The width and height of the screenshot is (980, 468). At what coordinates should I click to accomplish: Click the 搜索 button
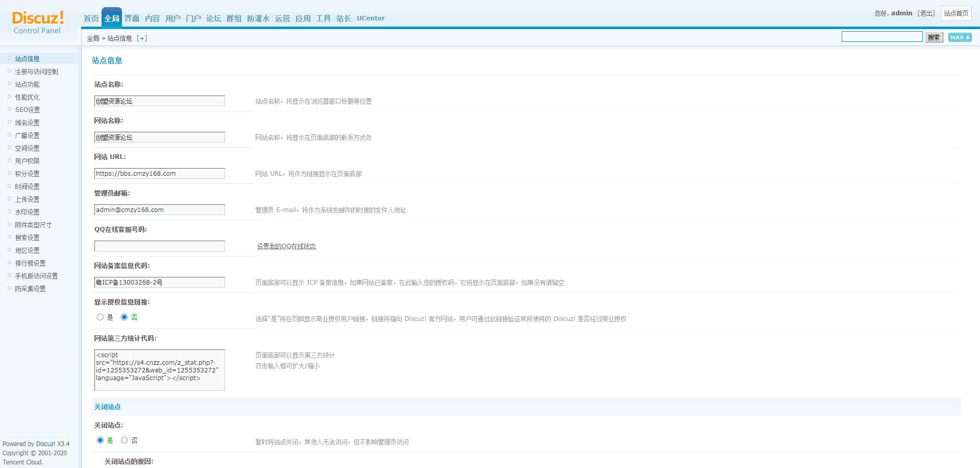(x=934, y=37)
